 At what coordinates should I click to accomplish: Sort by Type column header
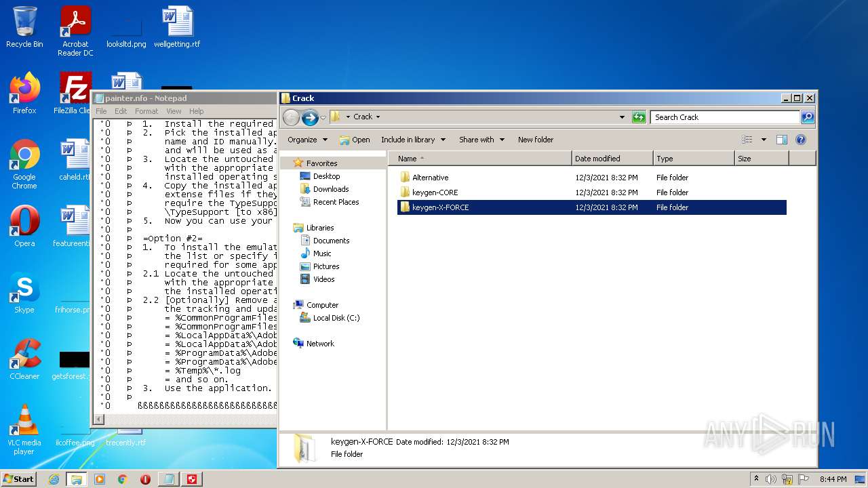click(x=694, y=159)
